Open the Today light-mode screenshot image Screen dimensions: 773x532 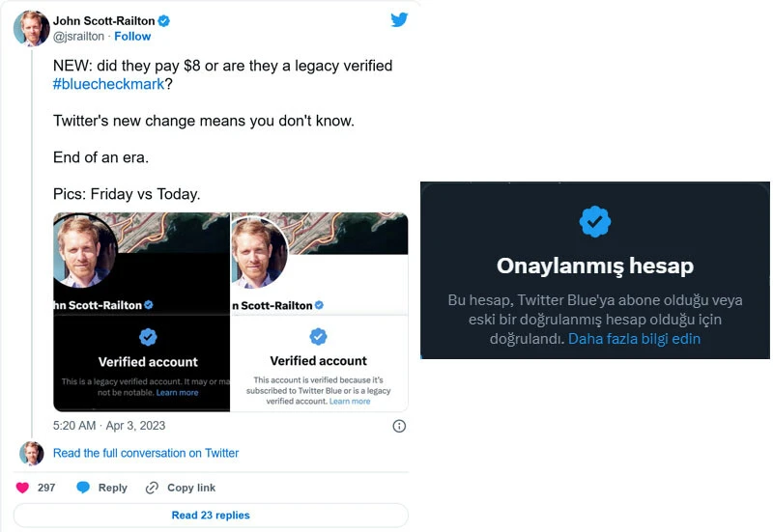pyautogui.click(x=319, y=312)
